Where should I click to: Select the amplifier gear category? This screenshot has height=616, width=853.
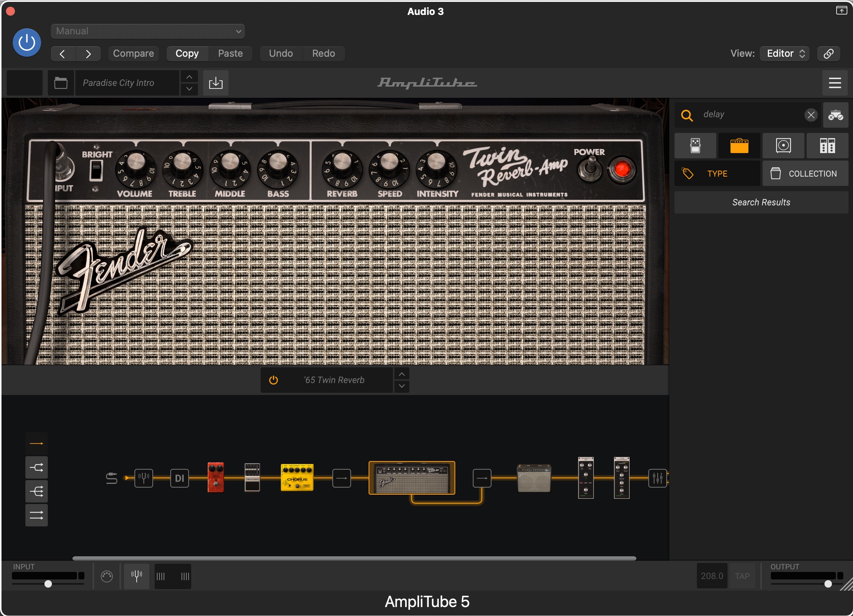tap(739, 146)
